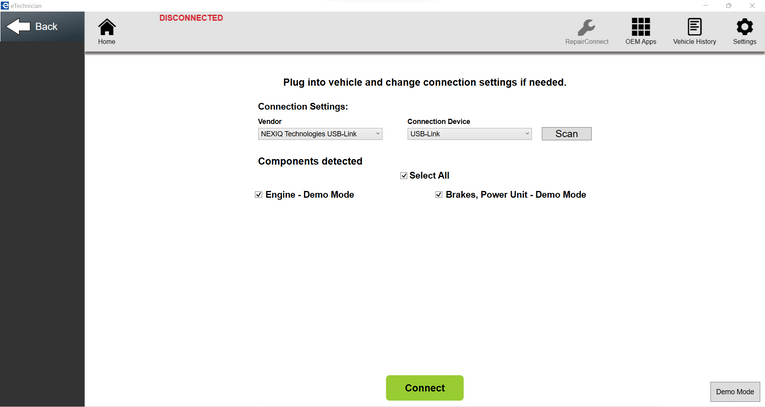Click the Back arrow icon
Viewport: 765px width, 407px height.
(19, 27)
